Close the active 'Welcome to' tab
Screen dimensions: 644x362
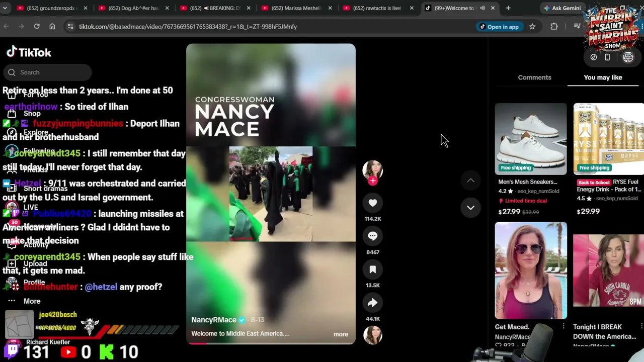point(493,8)
